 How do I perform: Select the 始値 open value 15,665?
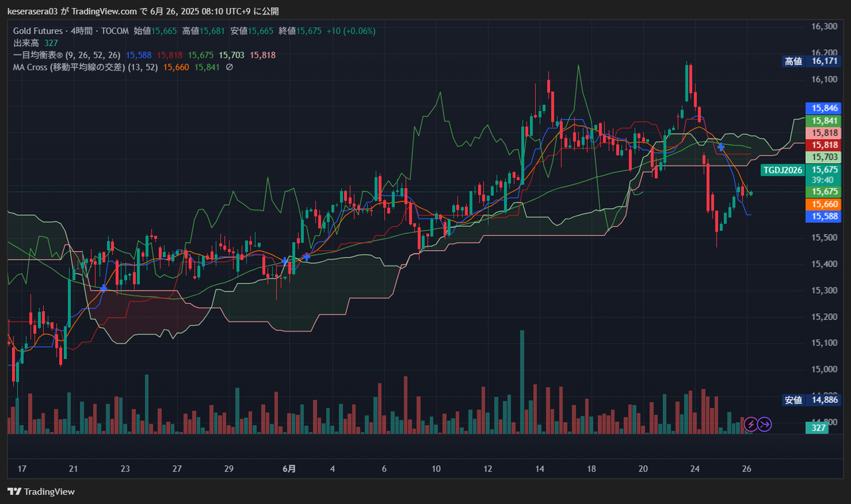[x=164, y=31]
